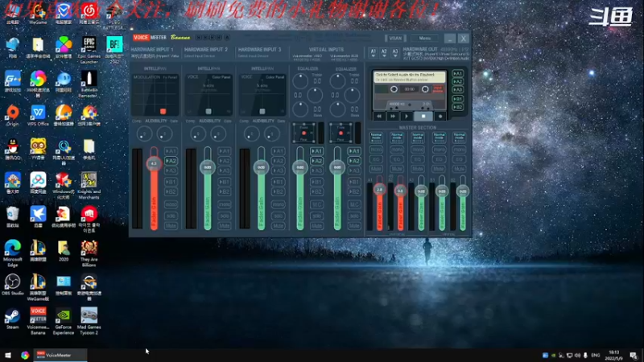Viewport: 644px width, 362px height.
Task: Click the microphone icon in system tray
Action: click(586, 355)
